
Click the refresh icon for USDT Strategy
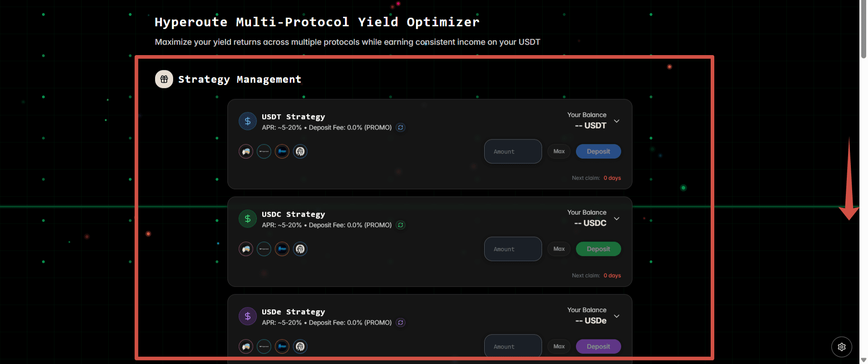[x=401, y=128]
